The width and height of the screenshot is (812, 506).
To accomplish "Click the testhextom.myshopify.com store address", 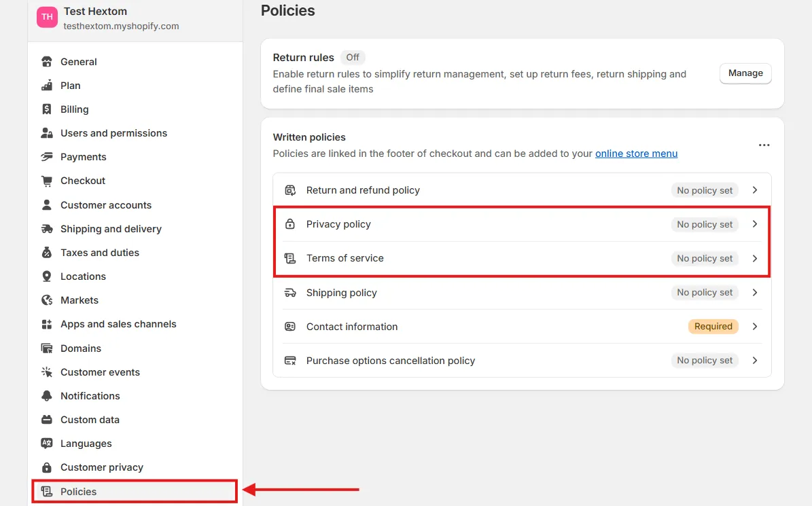I will tap(121, 26).
